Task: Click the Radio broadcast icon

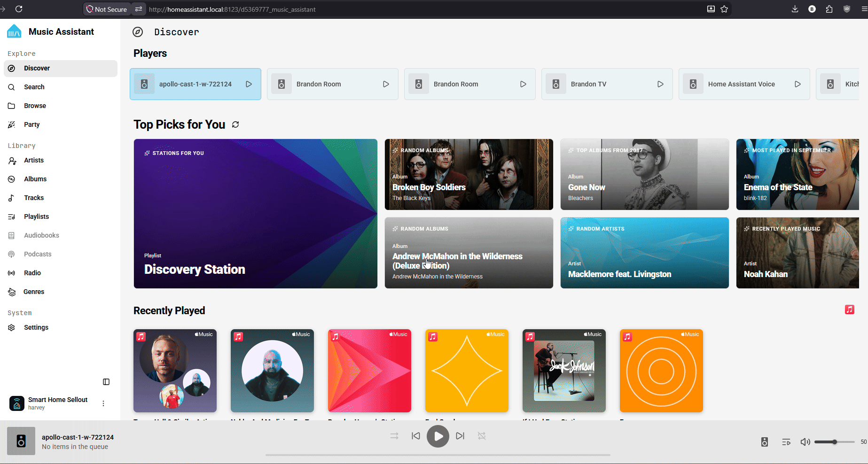Action: click(x=12, y=273)
